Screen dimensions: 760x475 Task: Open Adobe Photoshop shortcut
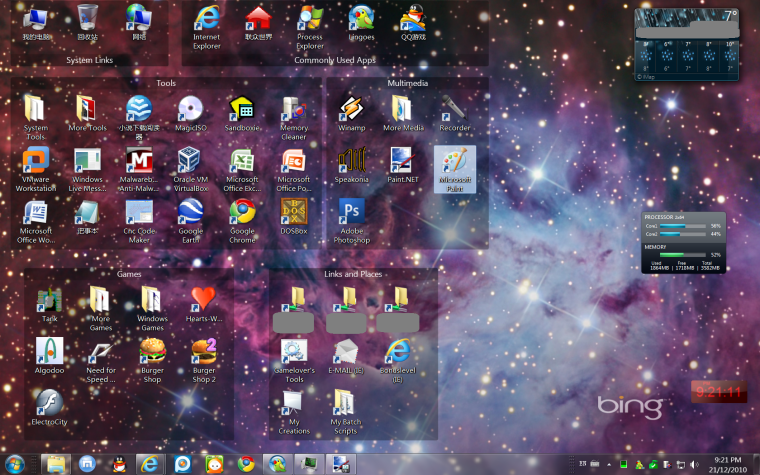tap(351, 212)
